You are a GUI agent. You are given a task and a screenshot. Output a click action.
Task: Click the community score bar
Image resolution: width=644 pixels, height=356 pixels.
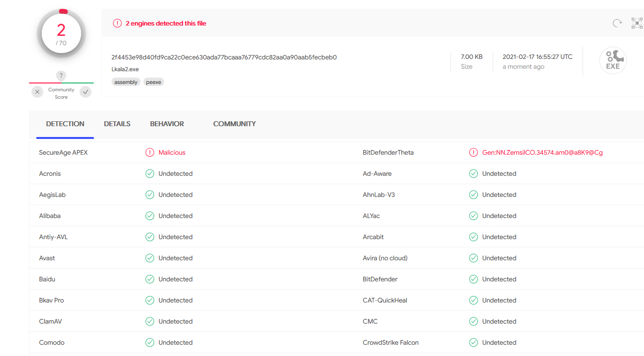click(61, 83)
